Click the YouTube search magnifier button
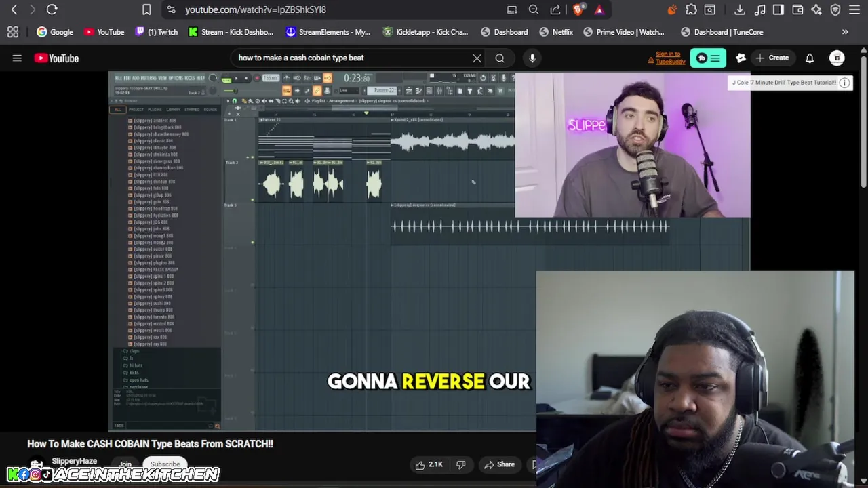This screenshot has height=488, width=868. (500, 58)
